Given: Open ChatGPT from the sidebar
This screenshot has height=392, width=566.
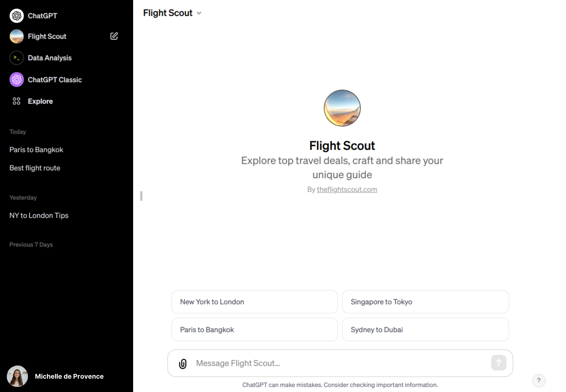Looking at the screenshot, I should click(42, 16).
